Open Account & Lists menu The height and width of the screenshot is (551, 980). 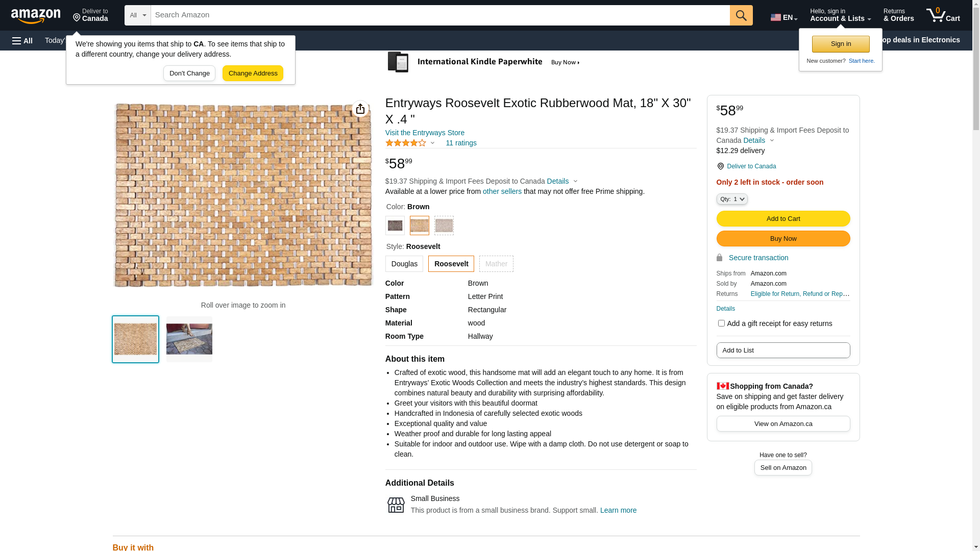click(x=840, y=15)
